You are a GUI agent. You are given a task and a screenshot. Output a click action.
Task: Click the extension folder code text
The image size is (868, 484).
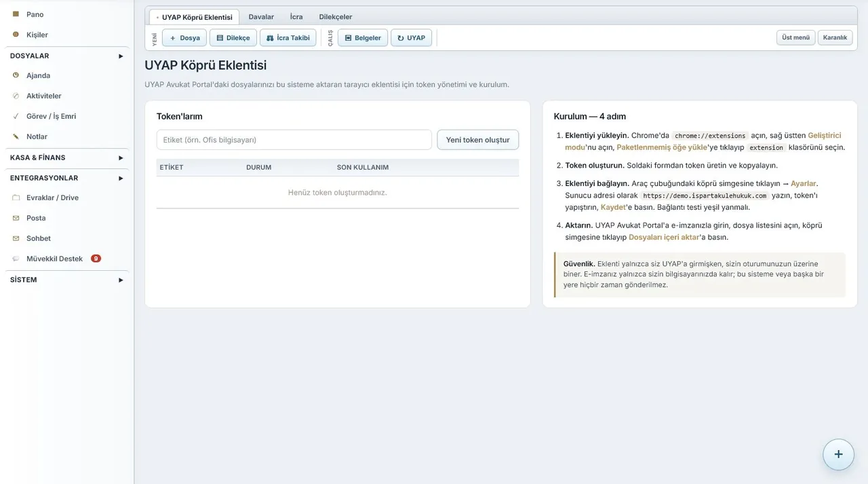[766, 147]
